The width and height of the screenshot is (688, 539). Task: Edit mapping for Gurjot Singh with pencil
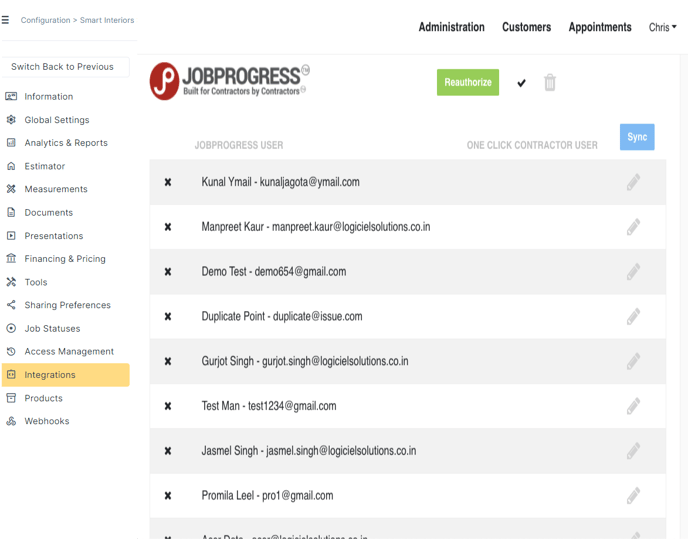[x=633, y=361]
